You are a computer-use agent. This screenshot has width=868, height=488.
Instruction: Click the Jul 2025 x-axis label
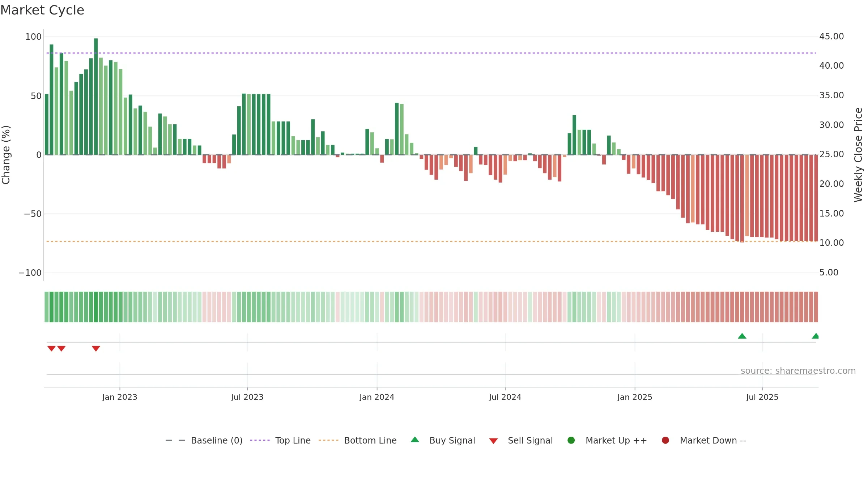coord(762,397)
